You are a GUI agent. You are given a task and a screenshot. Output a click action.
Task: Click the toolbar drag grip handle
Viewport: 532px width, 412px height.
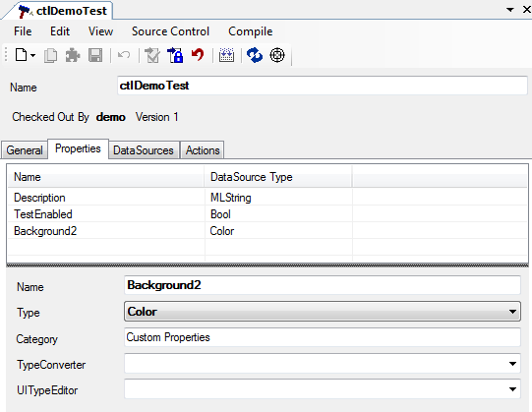click(x=6, y=55)
